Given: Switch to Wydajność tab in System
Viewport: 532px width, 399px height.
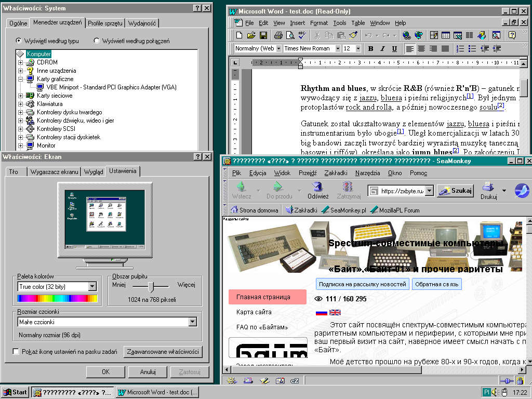Looking at the screenshot, I should (142, 23).
